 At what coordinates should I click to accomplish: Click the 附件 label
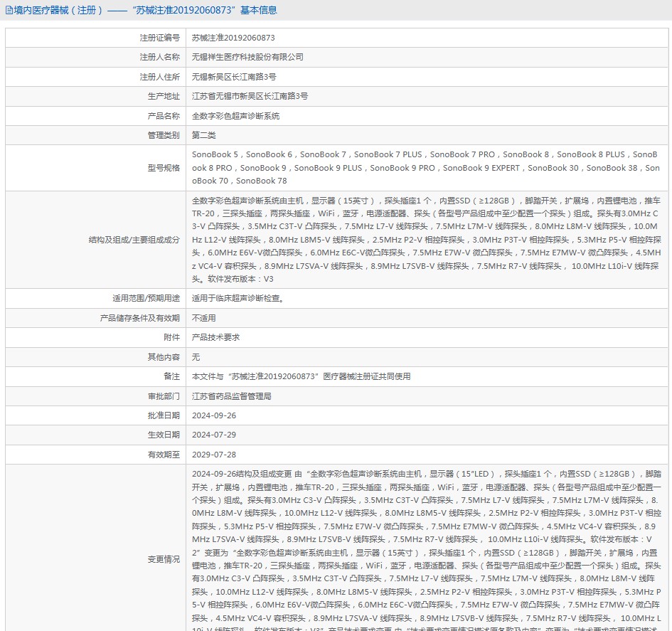coord(171,337)
